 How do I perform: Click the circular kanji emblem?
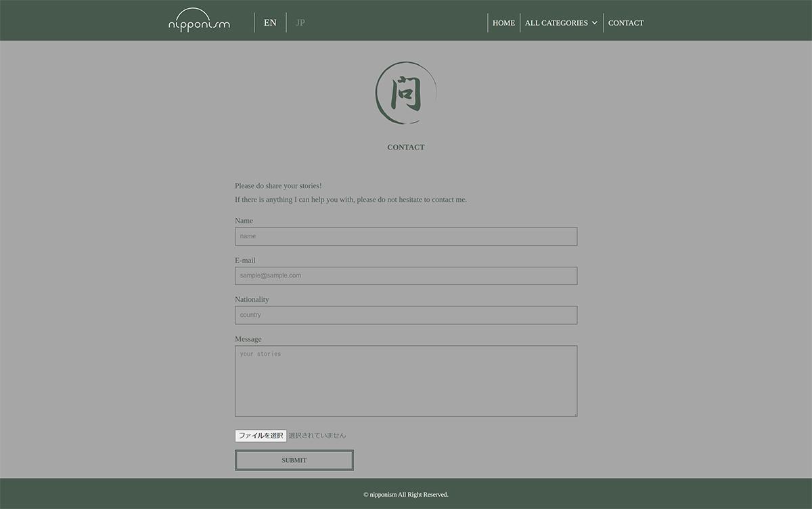coord(406,93)
